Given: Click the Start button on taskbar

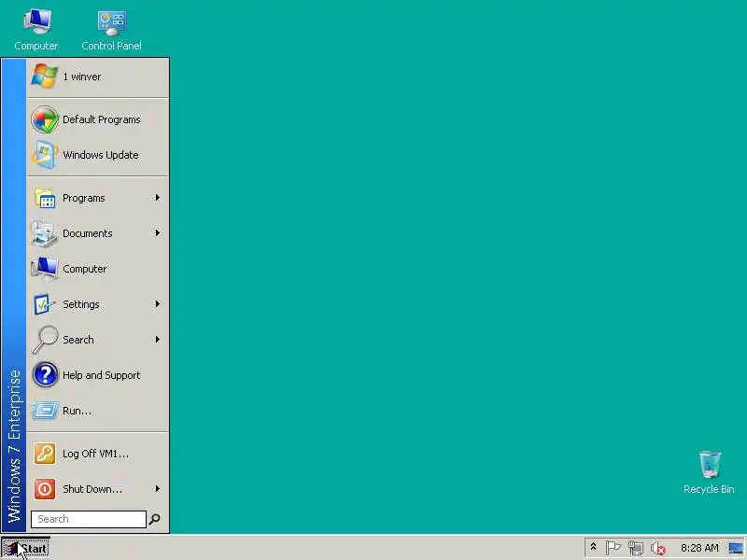Looking at the screenshot, I should point(25,549).
